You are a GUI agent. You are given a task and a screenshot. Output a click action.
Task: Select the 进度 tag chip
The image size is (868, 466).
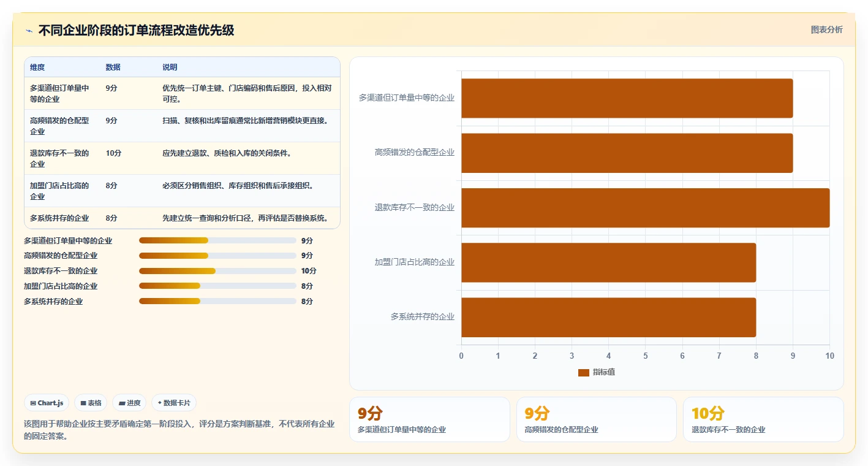pos(129,403)
